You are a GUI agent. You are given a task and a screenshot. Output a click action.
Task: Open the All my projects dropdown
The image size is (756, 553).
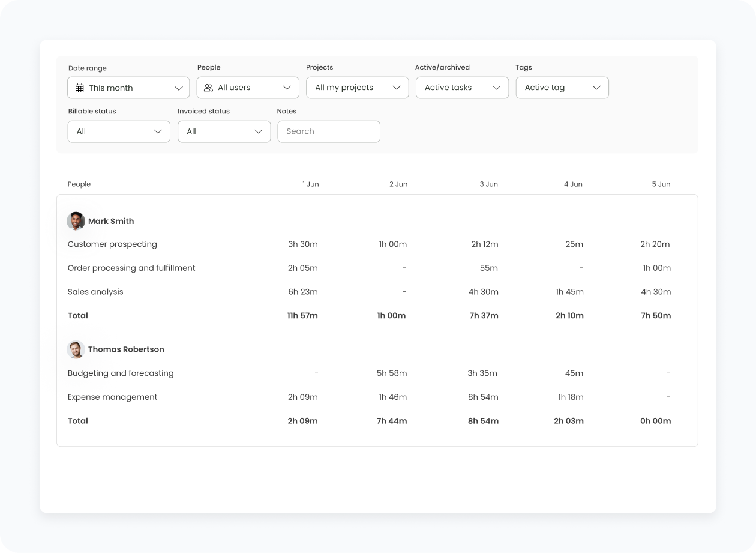(x=357, y=88)
